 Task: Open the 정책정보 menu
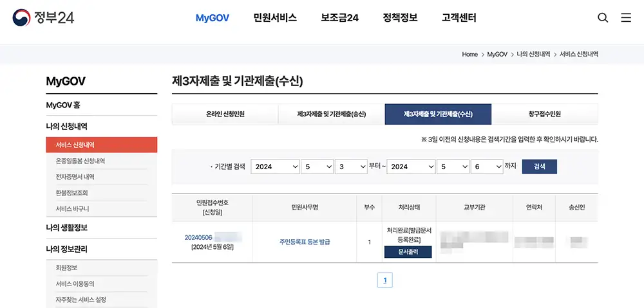[x=400, y=17]
